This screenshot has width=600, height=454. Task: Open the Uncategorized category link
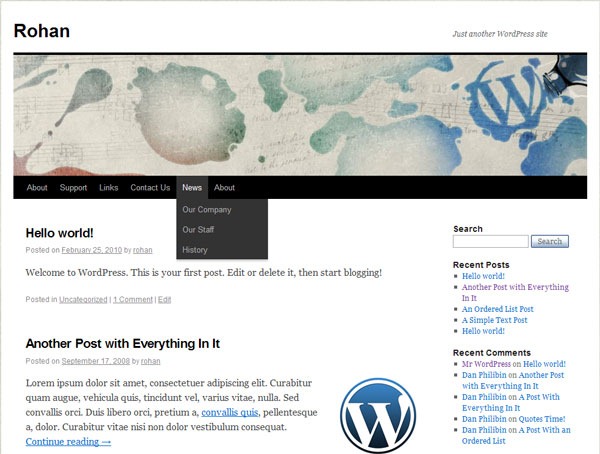point(83,299)
